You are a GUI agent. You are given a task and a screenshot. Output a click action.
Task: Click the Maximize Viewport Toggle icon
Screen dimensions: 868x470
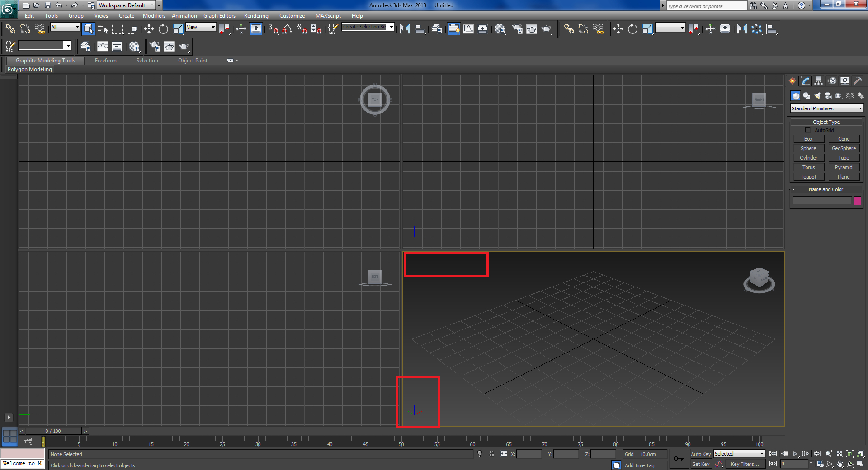tap(860, 464)
